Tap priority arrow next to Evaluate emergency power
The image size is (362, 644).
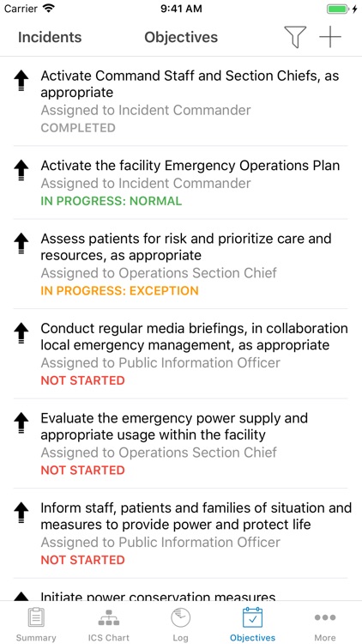tap(21, 422)
